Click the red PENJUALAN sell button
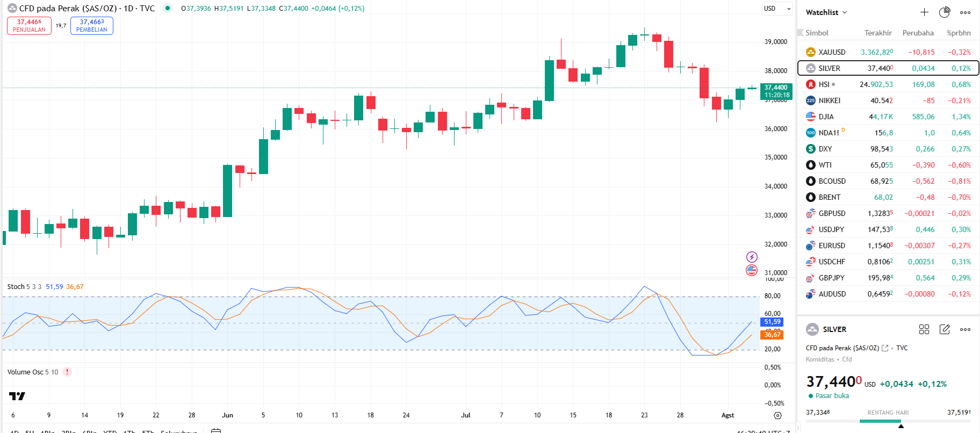Viewport: 980px width, 433px height. coord(29,26)
